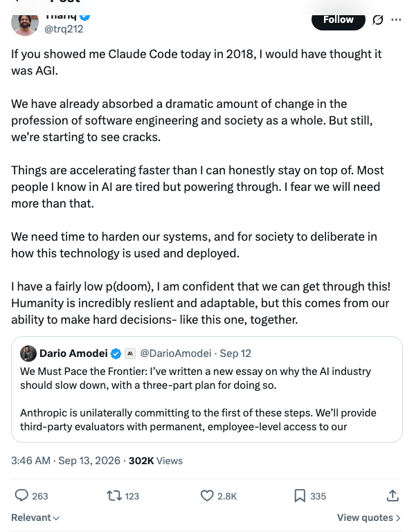Click Dario Amodei's verified checkmark badge

[x=116, y=354]
